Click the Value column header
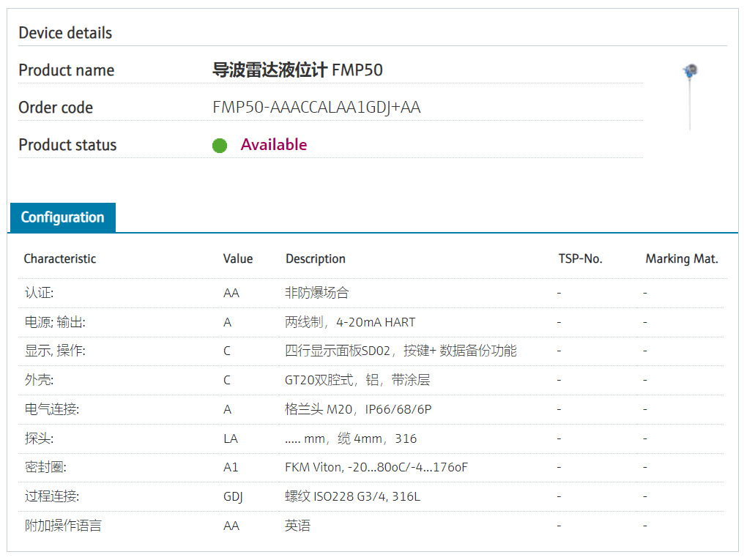This screenshot has height=560, width=744. 237,258
